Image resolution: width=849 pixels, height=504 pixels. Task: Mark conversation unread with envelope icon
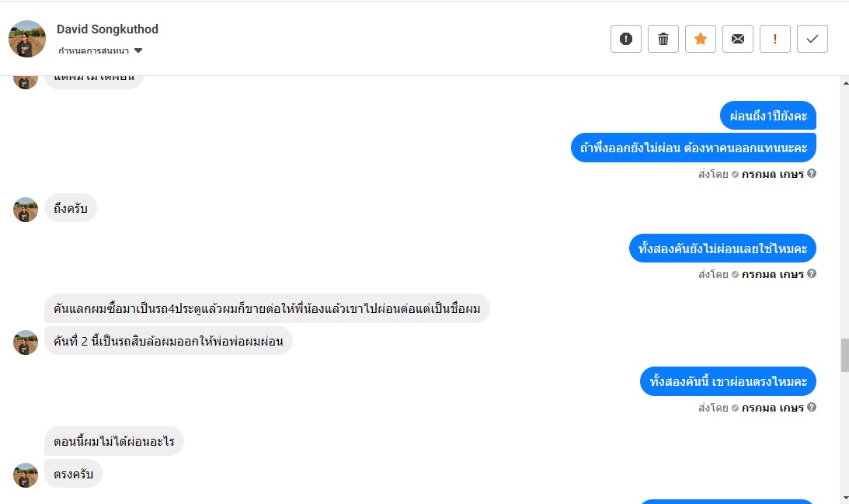[738, 39]
